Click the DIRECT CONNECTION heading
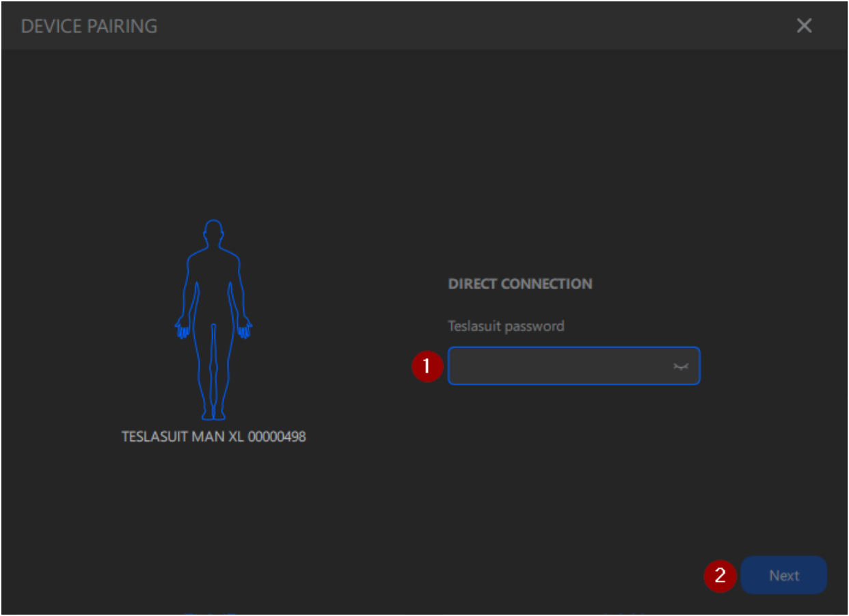Image resolution: width=849 pixels, height=616 pixels. (520, 284)
